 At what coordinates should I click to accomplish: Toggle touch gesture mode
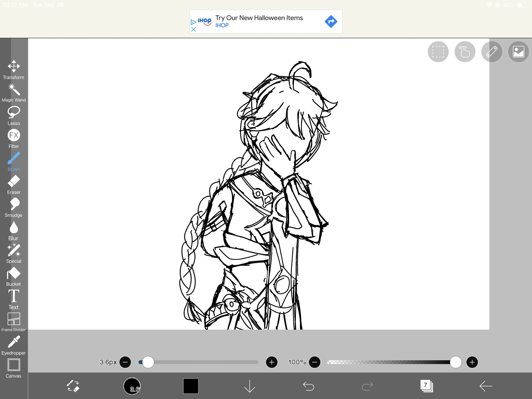click(x=465, y=52)
